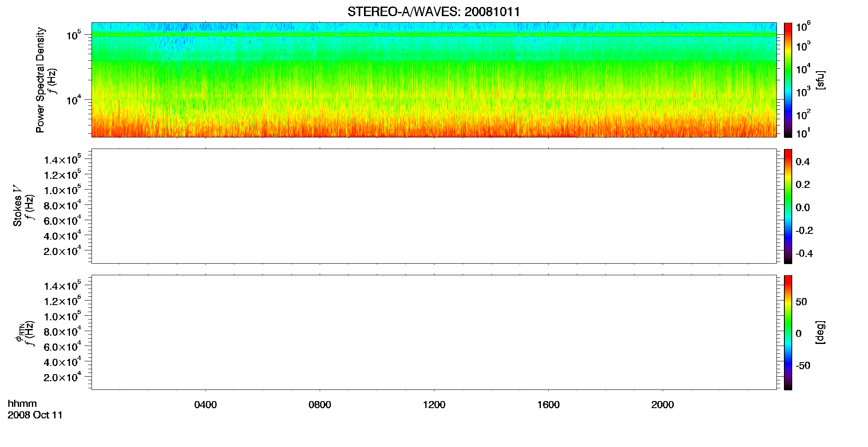
Task: Click the hhmm axis unit label
Action: point(22,404)
